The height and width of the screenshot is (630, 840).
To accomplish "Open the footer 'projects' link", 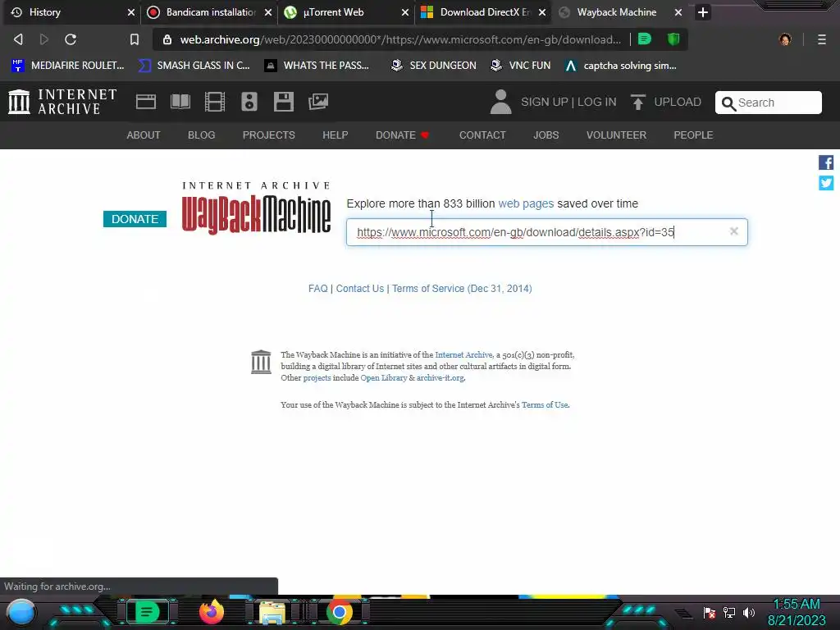I will pyautogui.click(x=317, y=377).
